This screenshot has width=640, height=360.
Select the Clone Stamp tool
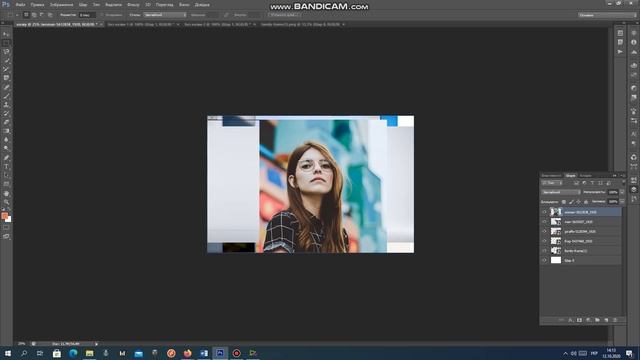(x=6, y=104)
